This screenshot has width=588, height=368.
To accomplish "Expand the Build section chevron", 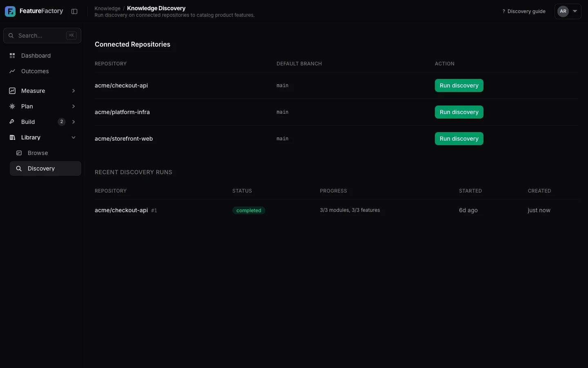I will 73,122.
